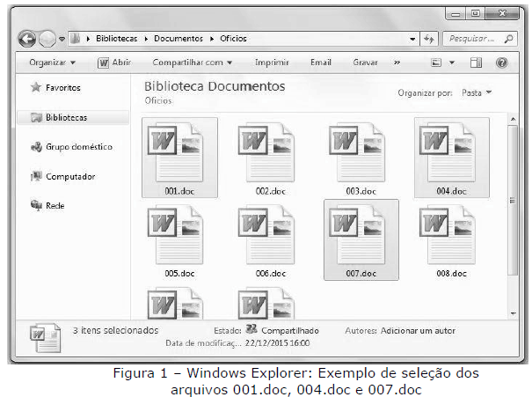Expand the change view options dropdown

(x=452, y=63)
